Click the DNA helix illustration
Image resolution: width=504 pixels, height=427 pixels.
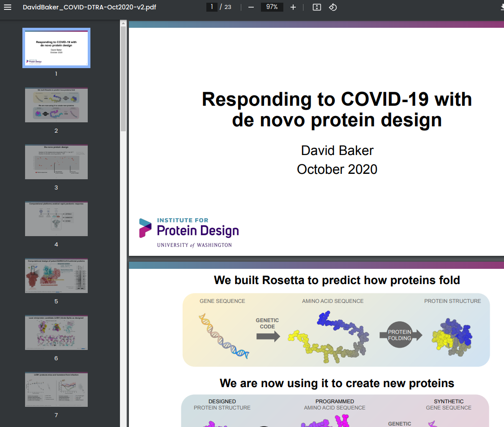click(224, 336)
